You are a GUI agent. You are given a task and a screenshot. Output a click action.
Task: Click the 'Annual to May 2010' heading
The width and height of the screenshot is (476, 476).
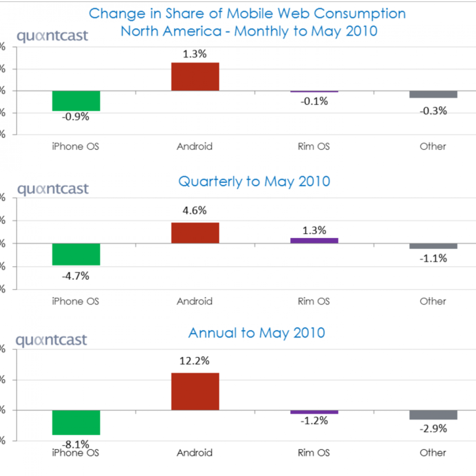click(257, 333)
